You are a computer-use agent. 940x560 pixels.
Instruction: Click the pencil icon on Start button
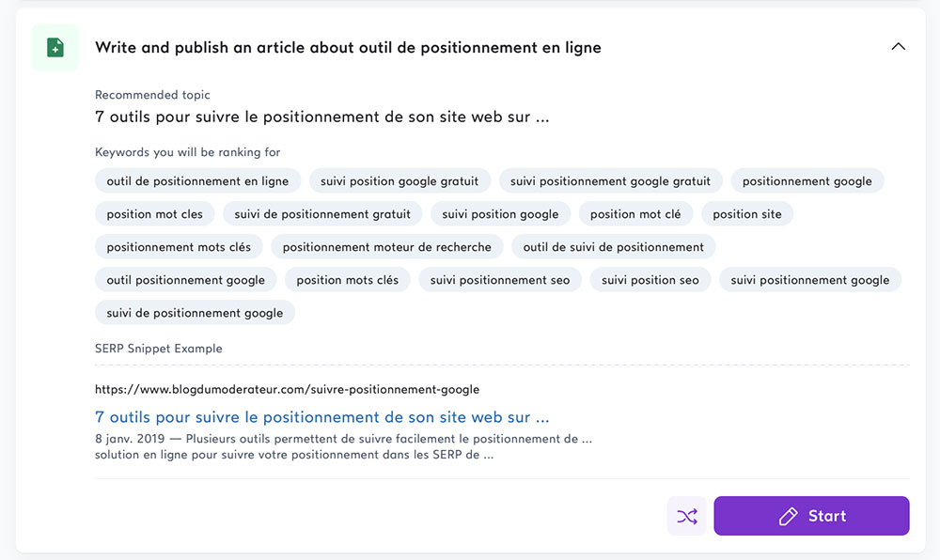point(789,516)
